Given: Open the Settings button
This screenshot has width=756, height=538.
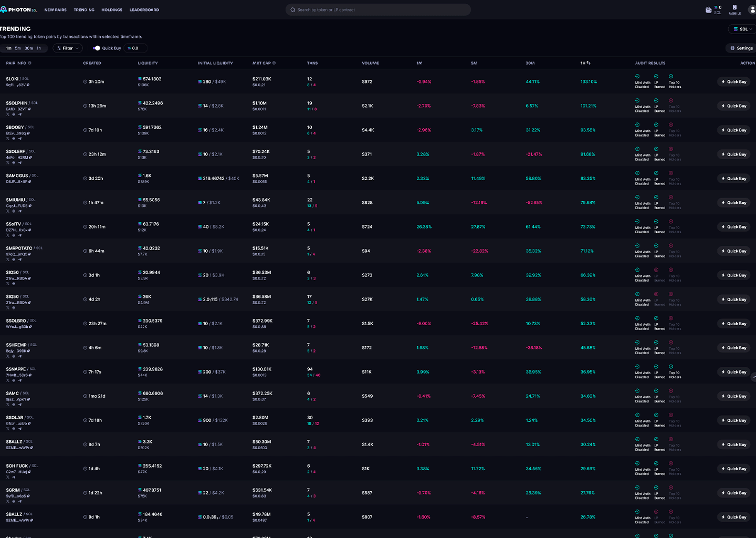Looking at the screenshot, I should [x=740, y=48].
